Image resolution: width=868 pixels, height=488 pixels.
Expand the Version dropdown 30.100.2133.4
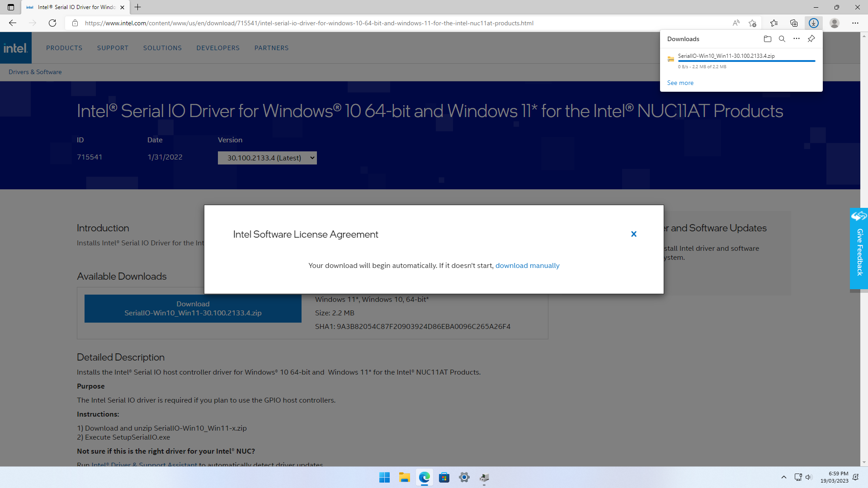267,158
